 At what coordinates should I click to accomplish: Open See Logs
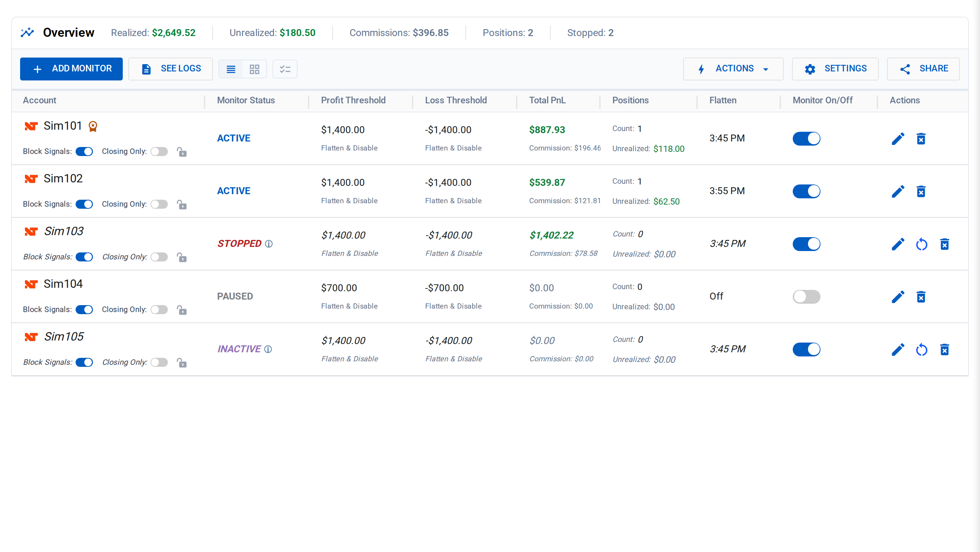pyautogui.click(x=170, y=69)
